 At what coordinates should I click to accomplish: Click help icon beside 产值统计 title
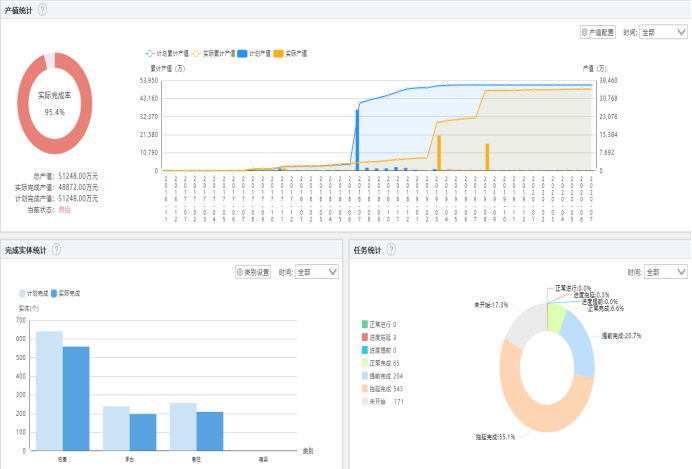[42, 9]
